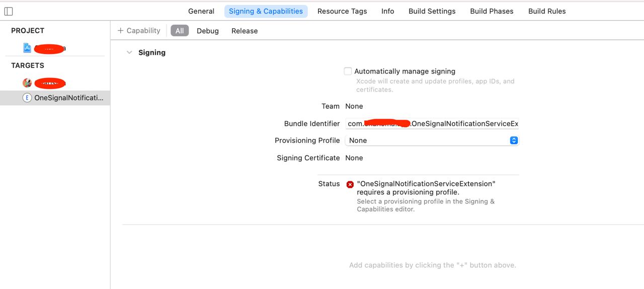Viewport: 644px width, 289px height.
Task: Click the red error status icon
Action: point(350,184)
